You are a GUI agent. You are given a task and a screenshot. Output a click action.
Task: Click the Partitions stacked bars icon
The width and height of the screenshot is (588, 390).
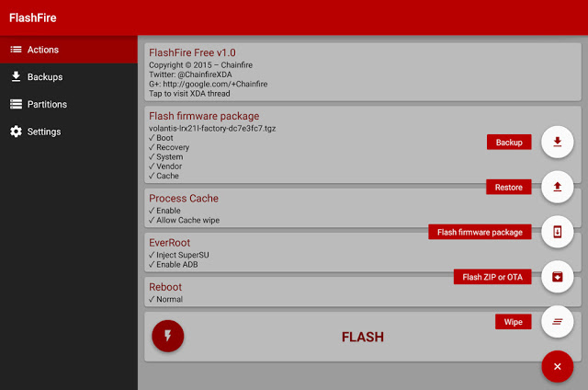16,104
